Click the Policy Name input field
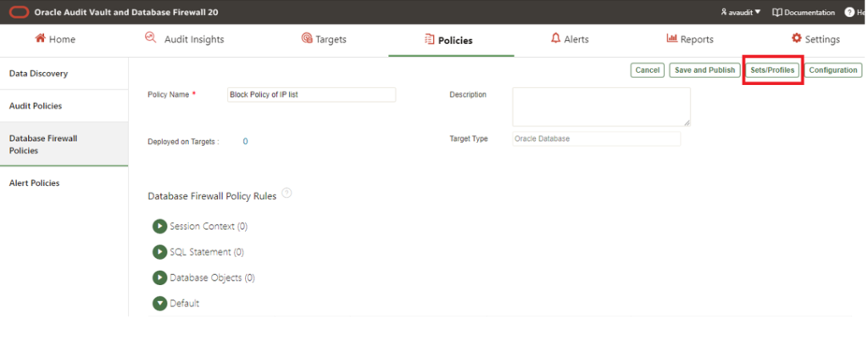The image size is (868, 342). click(x=311, y=95)
